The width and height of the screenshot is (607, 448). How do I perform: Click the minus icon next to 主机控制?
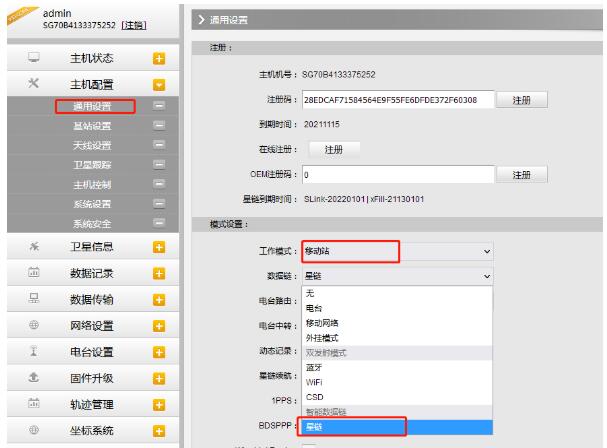159,184
